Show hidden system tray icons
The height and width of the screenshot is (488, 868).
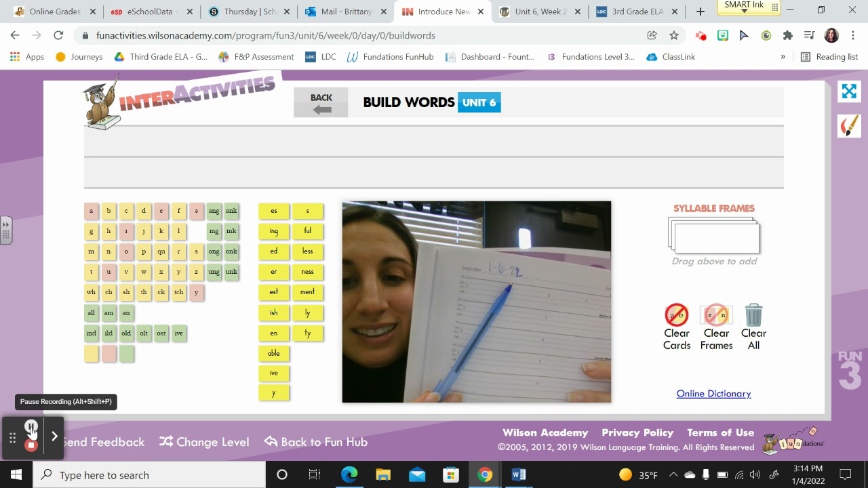click(x=673, y=474)
